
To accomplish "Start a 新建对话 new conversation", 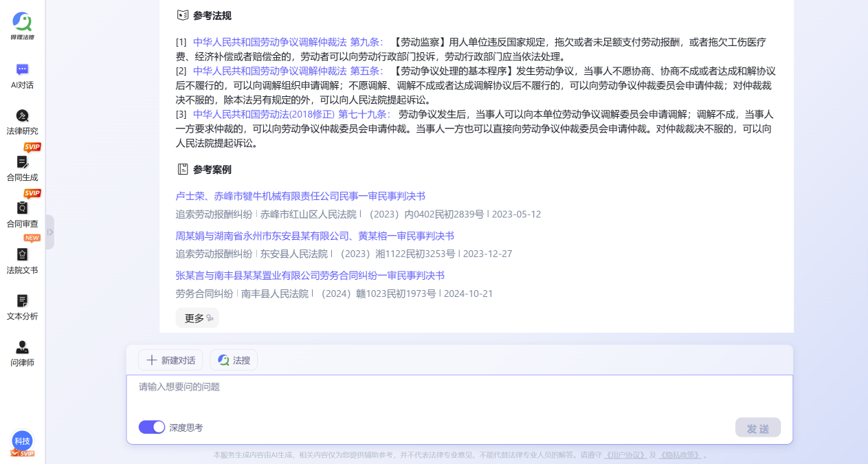I will coord(170,360).
